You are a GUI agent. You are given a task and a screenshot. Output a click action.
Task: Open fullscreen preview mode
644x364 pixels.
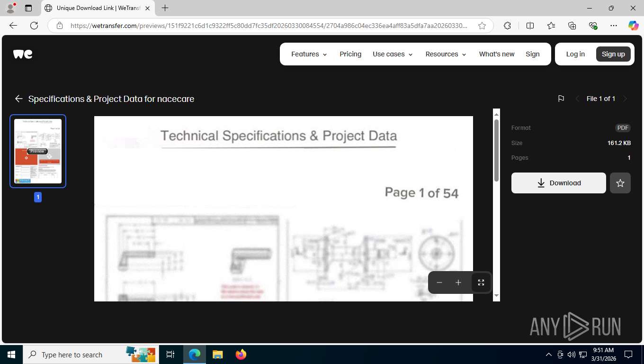[481, 282]
